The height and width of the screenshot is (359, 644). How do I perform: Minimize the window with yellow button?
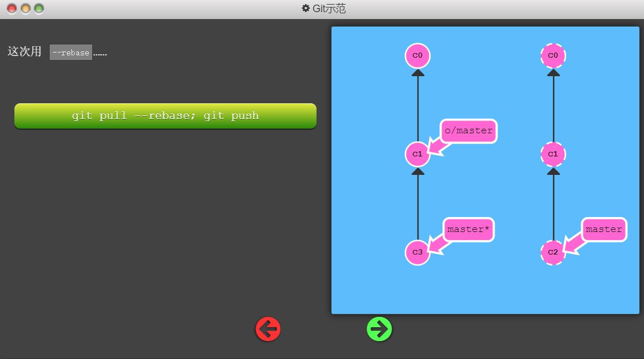(x=25, y=9)
